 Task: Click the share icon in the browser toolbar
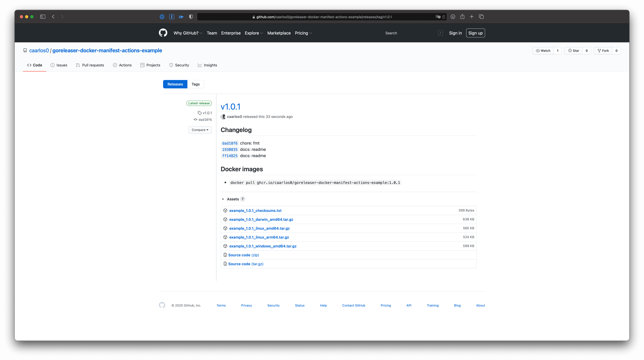[x=462, y=16]
